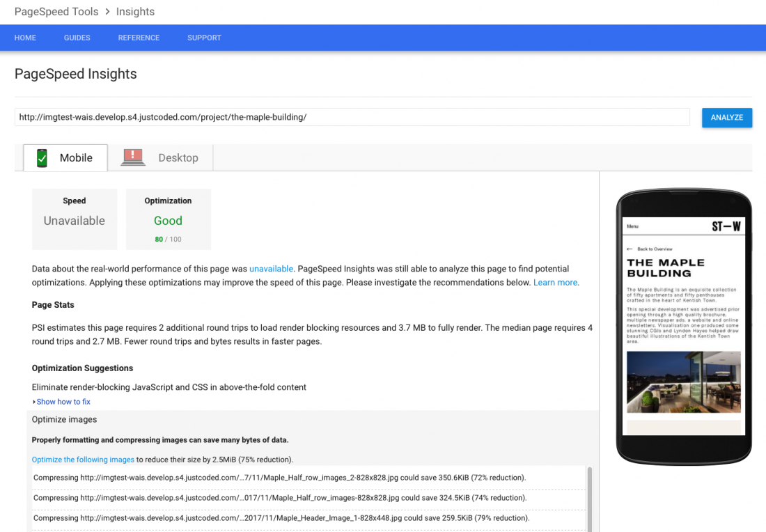Click the Insights breadcrumb link
Image resolution: width=766 pixels, height=532 pixels.
tap(135, 12)
